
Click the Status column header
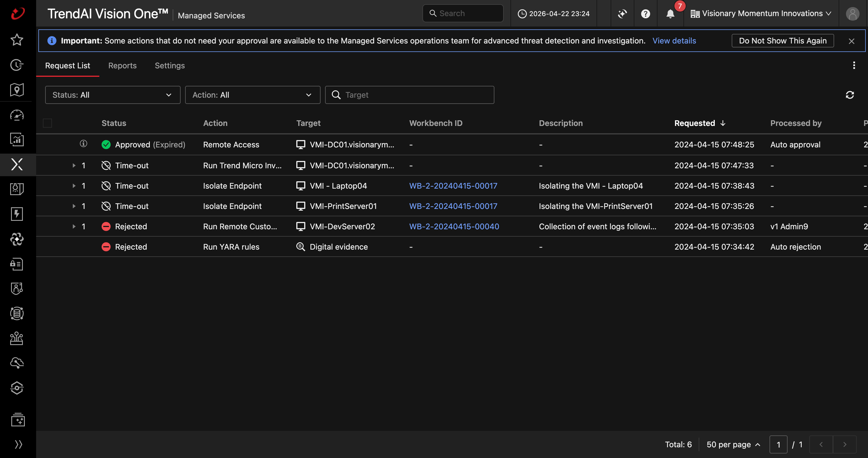coord(114,123)
